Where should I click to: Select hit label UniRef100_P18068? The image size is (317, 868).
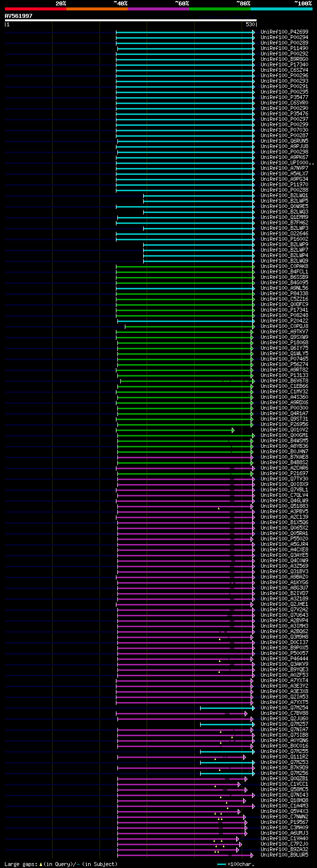284,343
